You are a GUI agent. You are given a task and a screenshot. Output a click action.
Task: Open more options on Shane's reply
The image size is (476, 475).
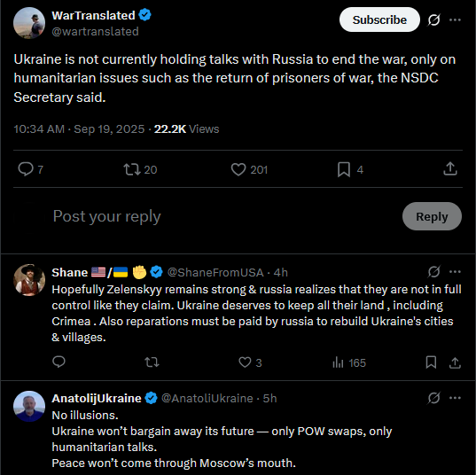click(x=455, y=272)
